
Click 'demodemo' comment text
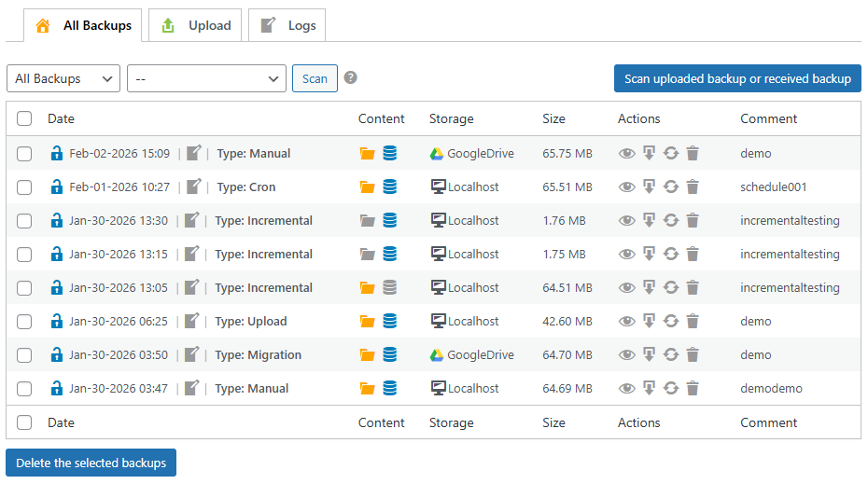coord(771,388)
